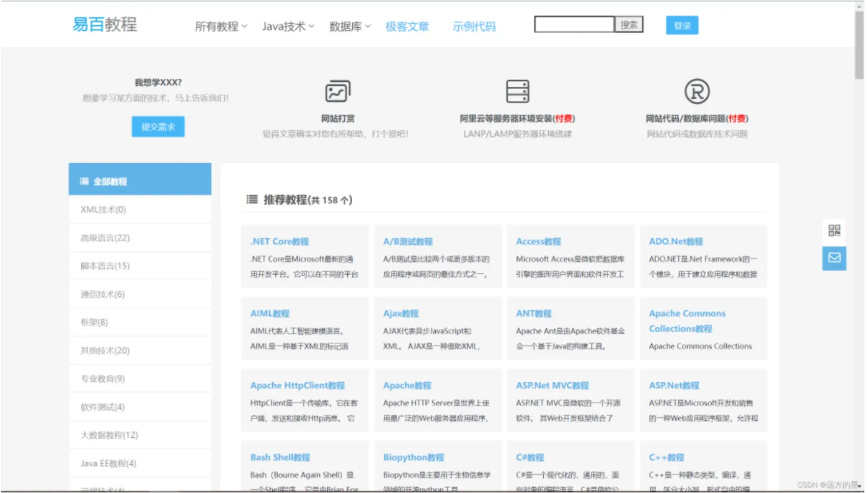
Task: Click 网站代码/数据库问题(付费) heading
Action: pyautogui.click(x=697, y=118)
